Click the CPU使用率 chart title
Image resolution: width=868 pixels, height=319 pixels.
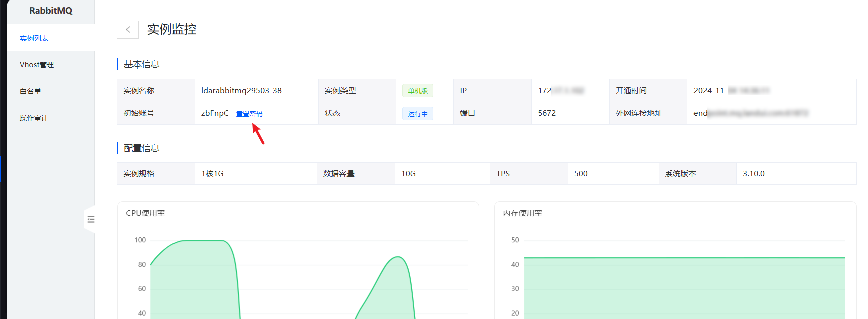pos(145,213)
